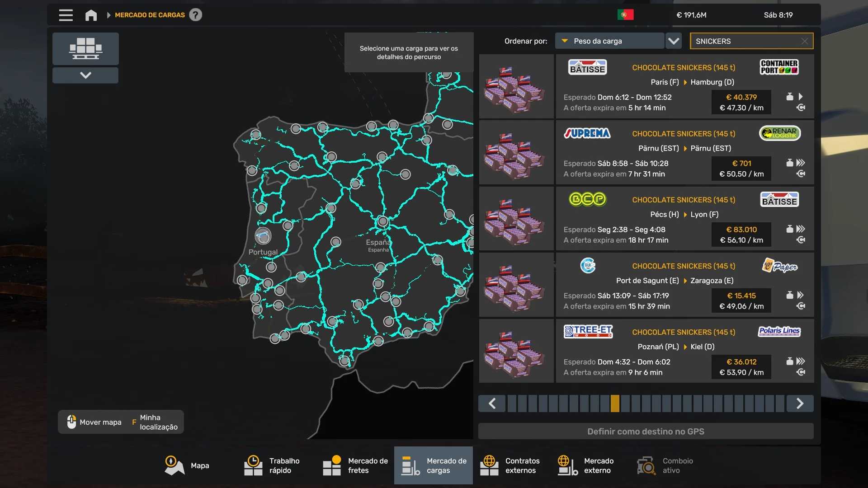
Task: Select the highlighted yellow page marker
Action: (x=615, y=404)
